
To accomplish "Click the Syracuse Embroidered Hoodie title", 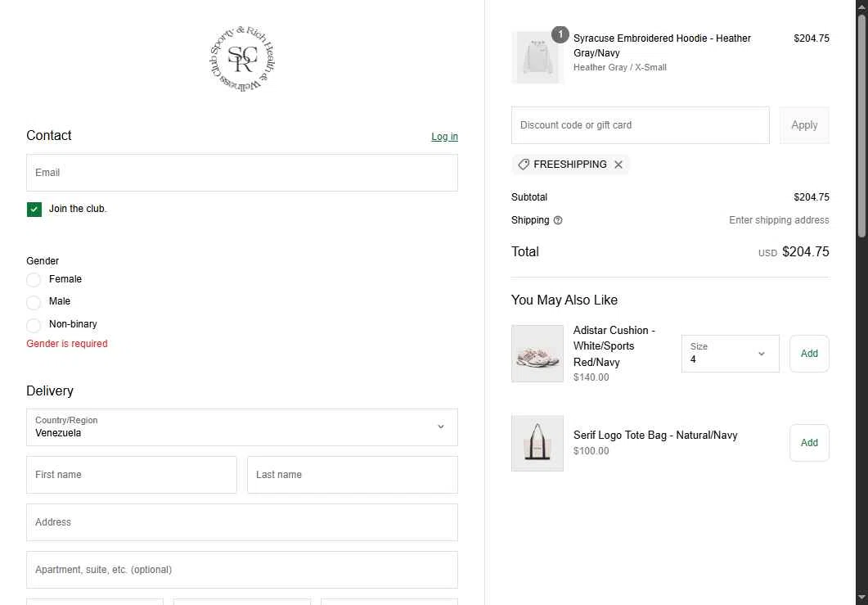I will pos(662,45).
